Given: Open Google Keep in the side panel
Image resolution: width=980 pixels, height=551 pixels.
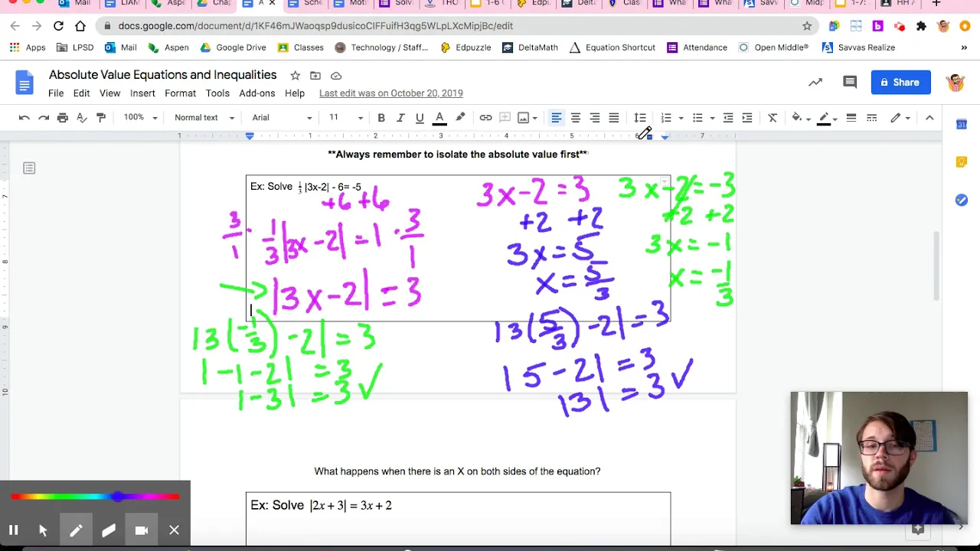Looking at the screenshot, I should pos(962,162).
